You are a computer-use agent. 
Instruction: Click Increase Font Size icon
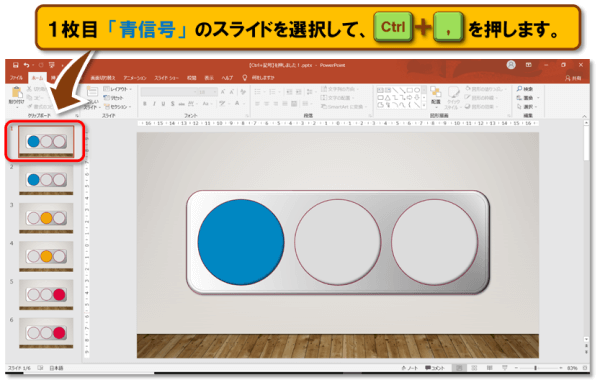223,92
